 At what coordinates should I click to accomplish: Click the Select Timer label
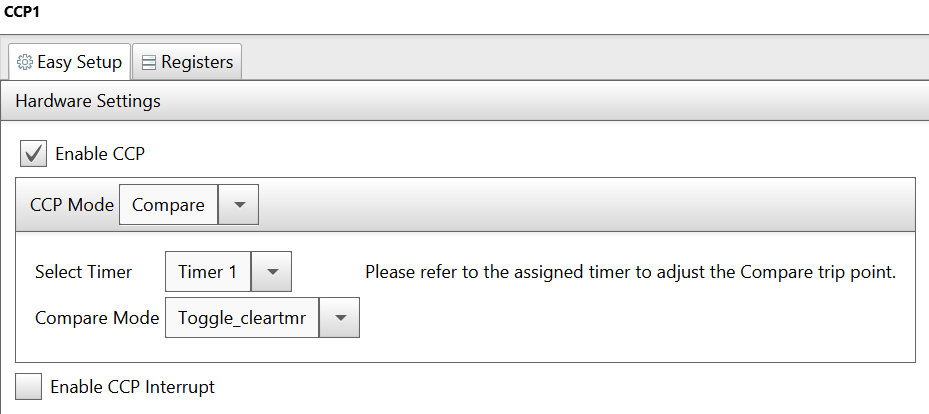point(84,272)
